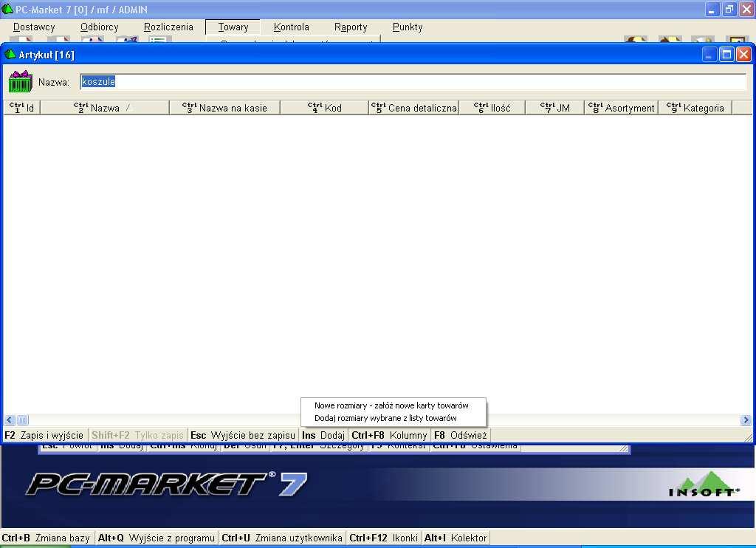Open the Rozliczenia menu
The height and width of the screenshot is (548, 756).
[x=168, y=27]
